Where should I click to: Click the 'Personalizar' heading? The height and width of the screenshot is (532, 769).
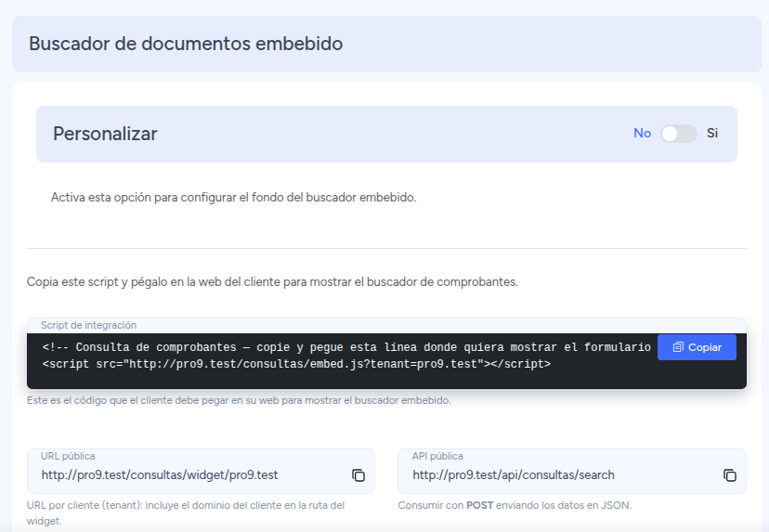click(105, 134)
